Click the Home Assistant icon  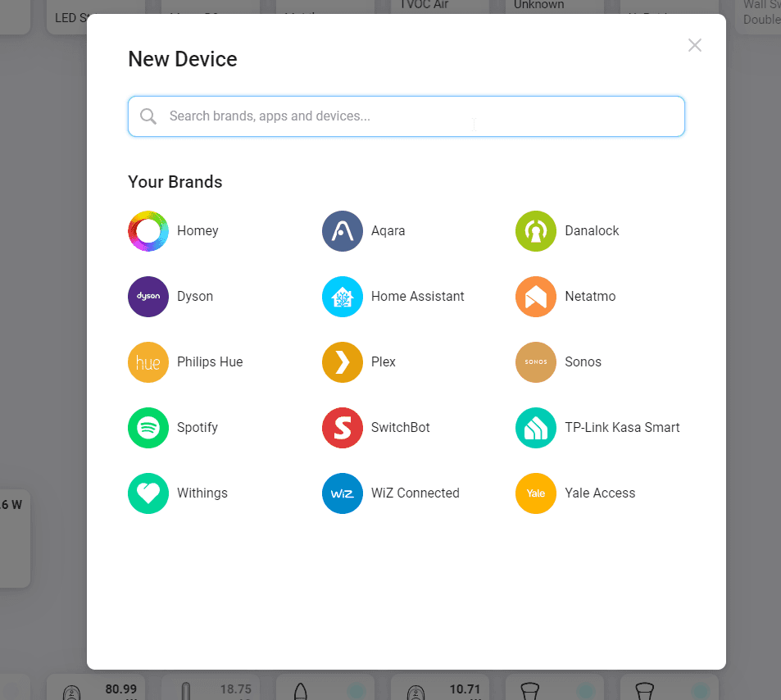tap(343, 297)
